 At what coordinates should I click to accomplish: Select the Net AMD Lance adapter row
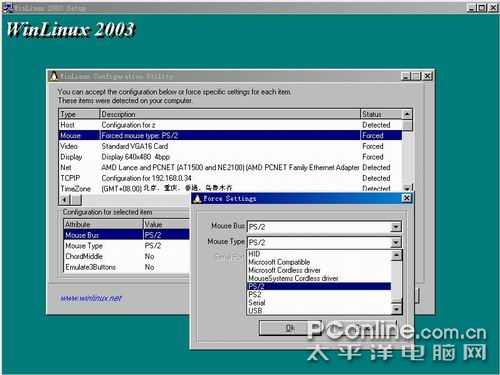230,168
